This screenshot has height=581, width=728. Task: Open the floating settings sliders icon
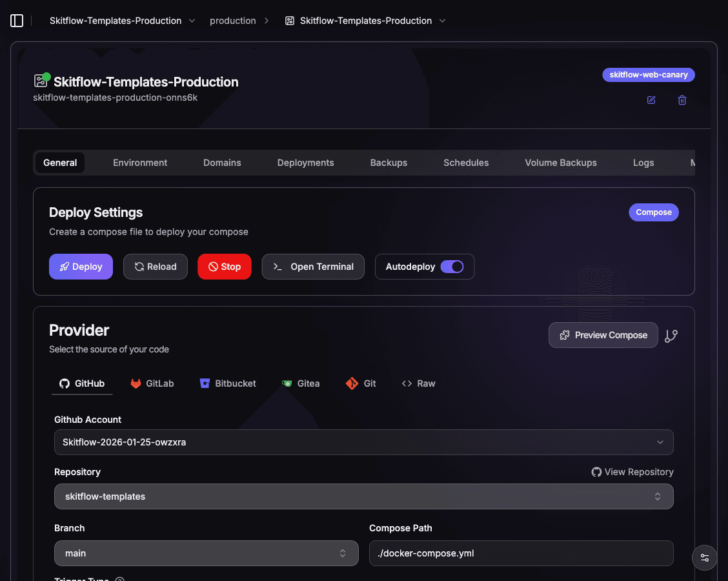pos(704,557)
